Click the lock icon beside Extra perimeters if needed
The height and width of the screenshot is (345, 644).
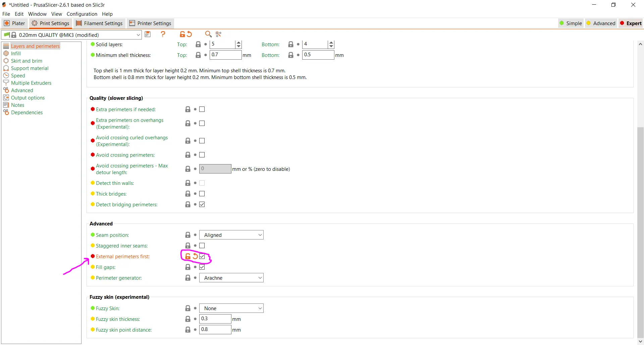point(188,110)
